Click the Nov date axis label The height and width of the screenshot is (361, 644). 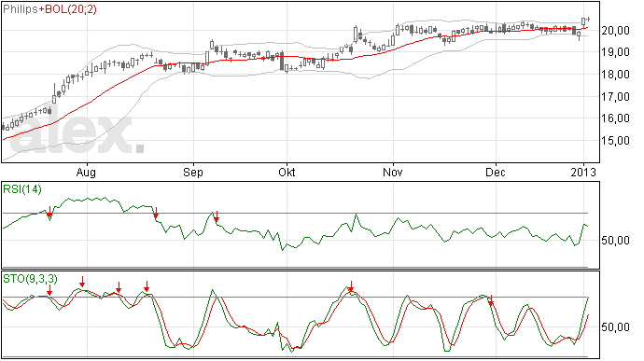tap(393, 172)
